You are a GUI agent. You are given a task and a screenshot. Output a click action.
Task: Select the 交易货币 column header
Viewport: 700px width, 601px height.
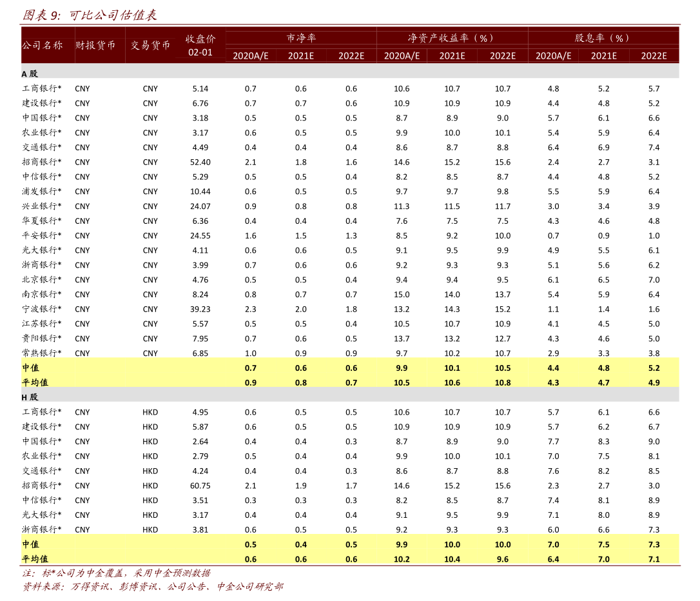pyautogui.click(x=151, y=45)
